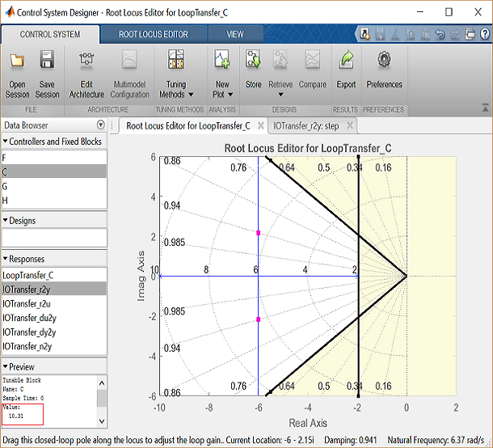This screenshot has width=493, height=448.
Task: Click the Multimodel Configuration icon
Action: (129, 60)
